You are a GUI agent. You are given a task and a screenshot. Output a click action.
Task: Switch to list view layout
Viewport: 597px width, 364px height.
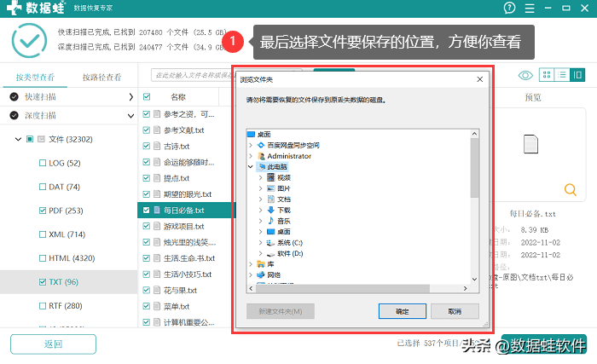(562, 75)
